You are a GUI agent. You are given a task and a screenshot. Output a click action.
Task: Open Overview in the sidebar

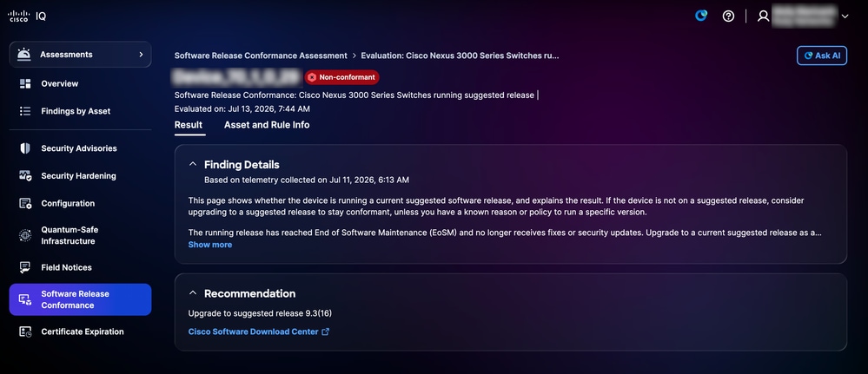[60, 83]
